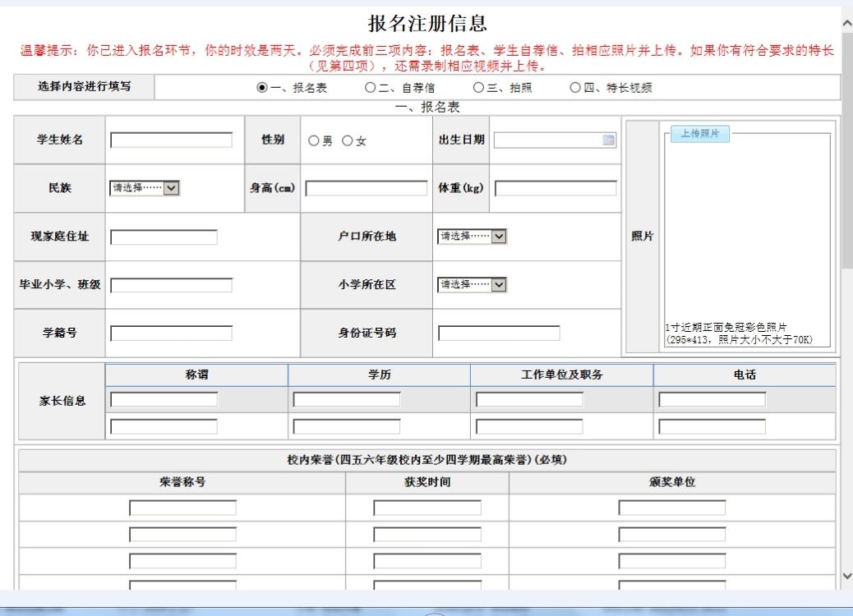This screenshot has width=853, height=616.
Task: Click the scrollbar down arrow
Action: [846, 576]
